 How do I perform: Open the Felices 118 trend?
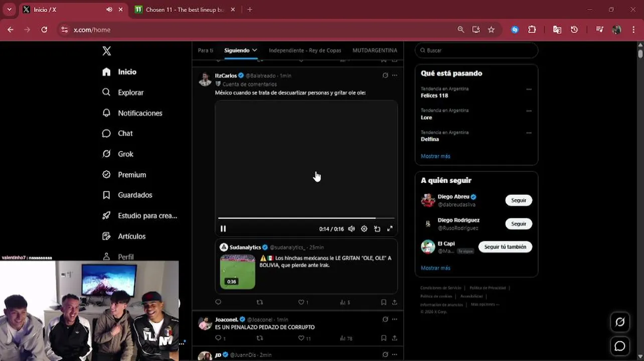(434, 95)
